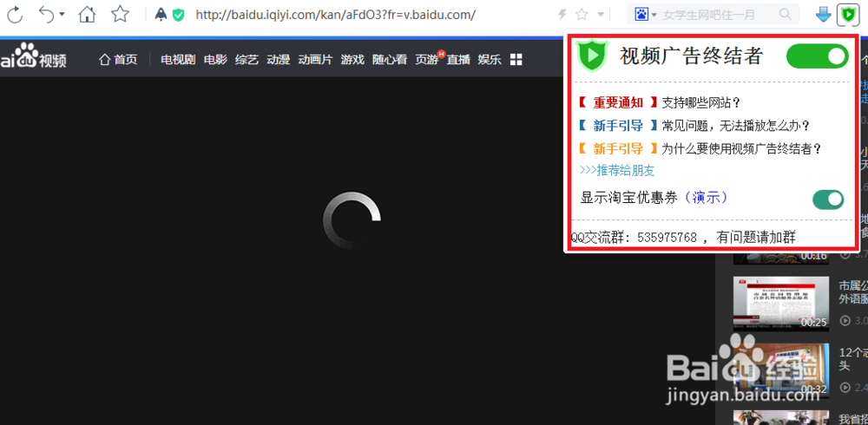This screenshot has height=425, width=868.
Task: Open back history dropdown arrow
Action: tap(62, 14)
